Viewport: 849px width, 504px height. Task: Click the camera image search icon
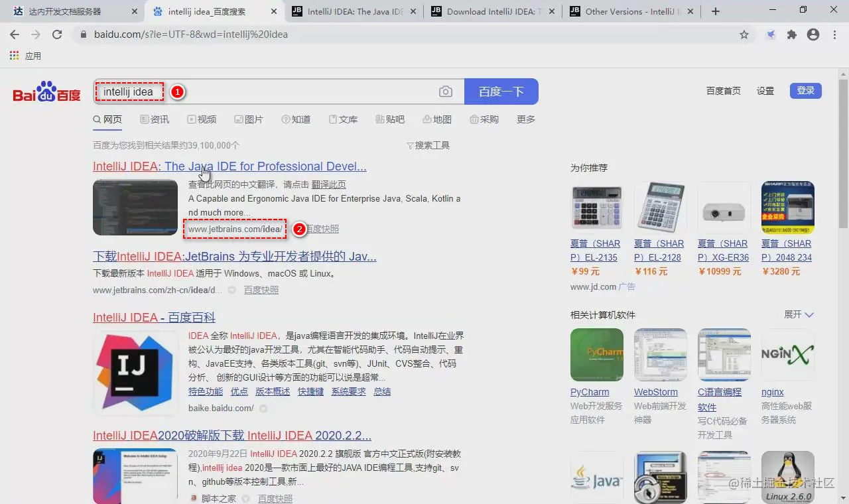[x=446, y=92]
